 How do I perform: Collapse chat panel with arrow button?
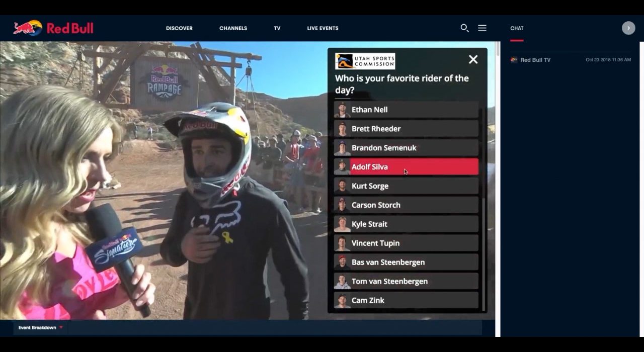click(628, 28)
